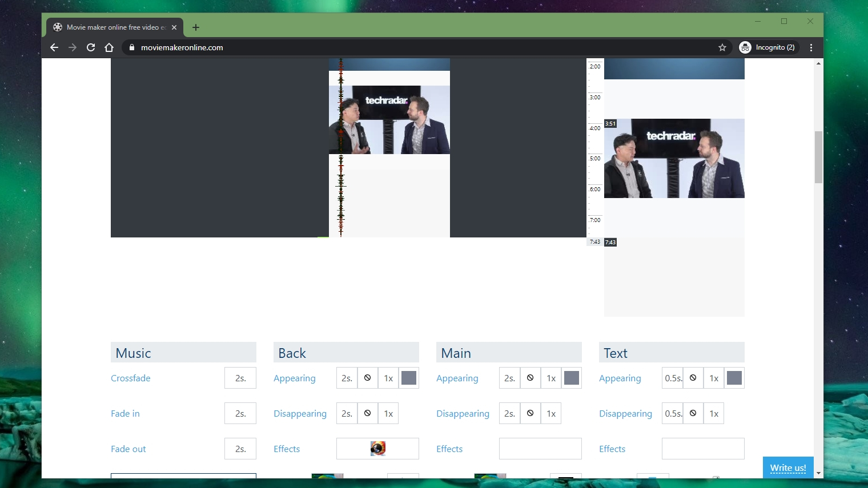868x488 pixels.
Task: Click the Crossfade link under Music
Action: point(131,378)
